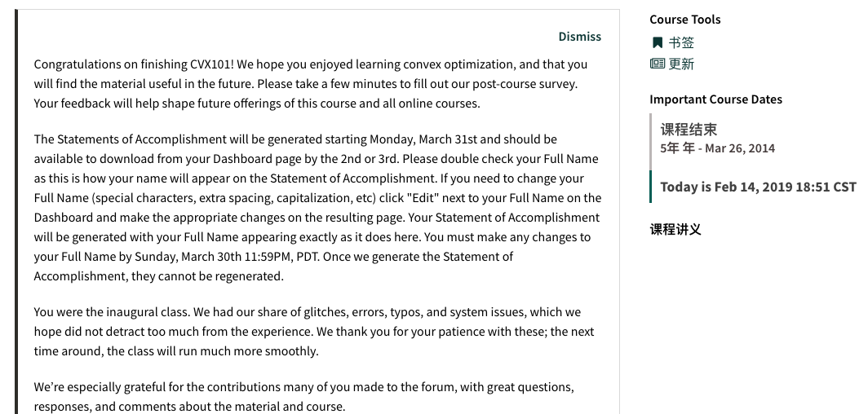Screen dimensions: 868x414
Task: Click the bookmark icon under Course Tools
Action: pos(658,43)
